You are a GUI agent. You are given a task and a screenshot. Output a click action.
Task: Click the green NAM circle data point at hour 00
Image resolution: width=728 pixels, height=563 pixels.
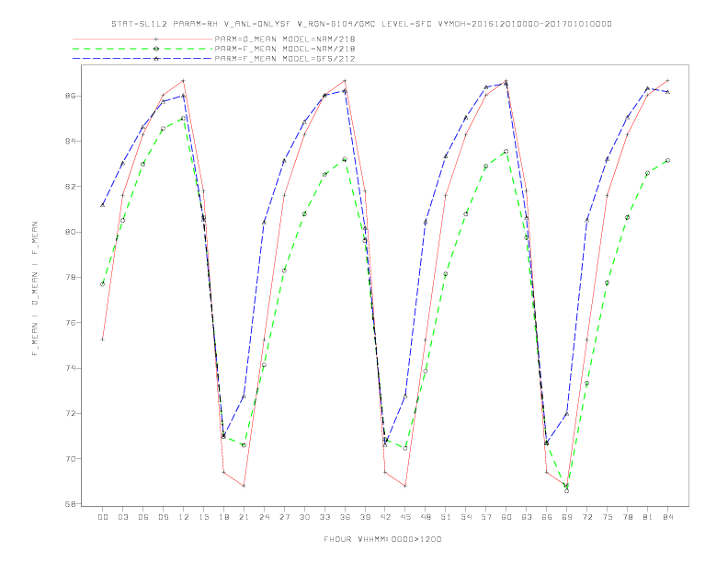tap(103, 284)
